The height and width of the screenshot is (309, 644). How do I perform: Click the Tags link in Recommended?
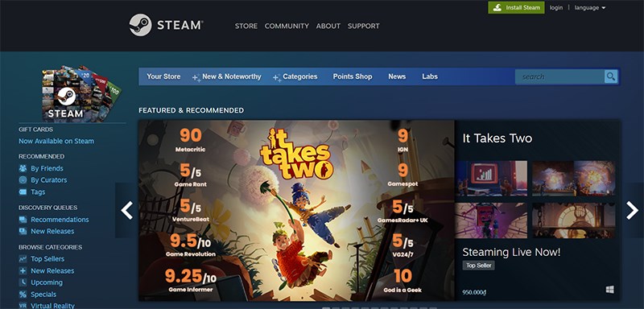(38, 192)
